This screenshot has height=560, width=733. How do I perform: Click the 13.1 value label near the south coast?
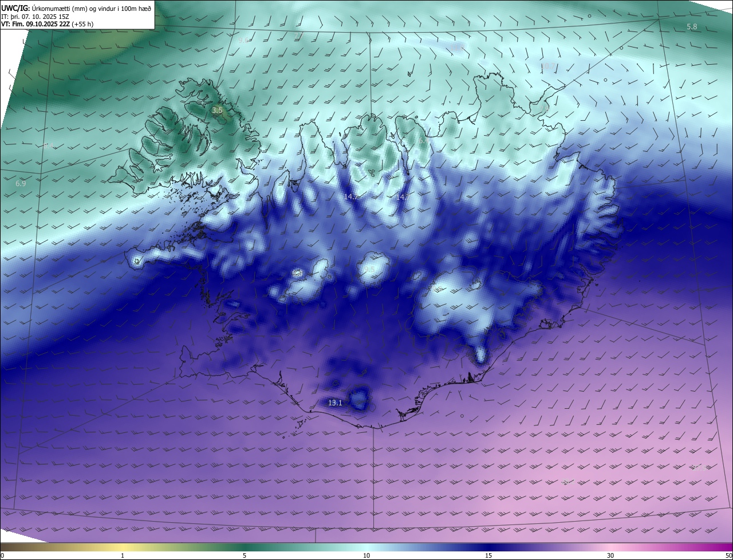tap(335, 403)
